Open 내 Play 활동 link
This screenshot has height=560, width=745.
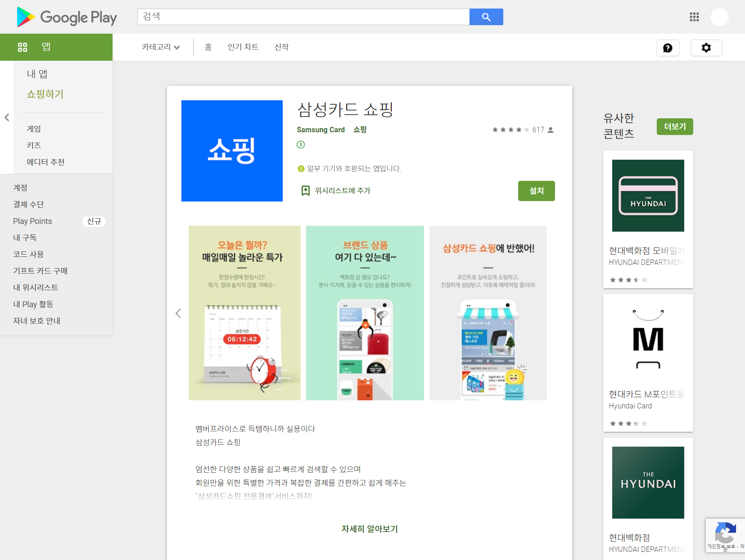tap(33, 304)
